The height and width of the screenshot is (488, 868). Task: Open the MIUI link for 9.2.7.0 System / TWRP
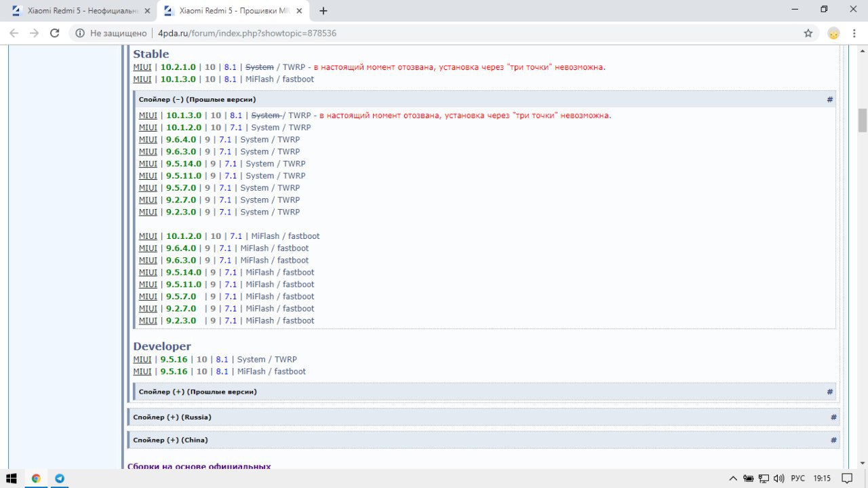148,200
